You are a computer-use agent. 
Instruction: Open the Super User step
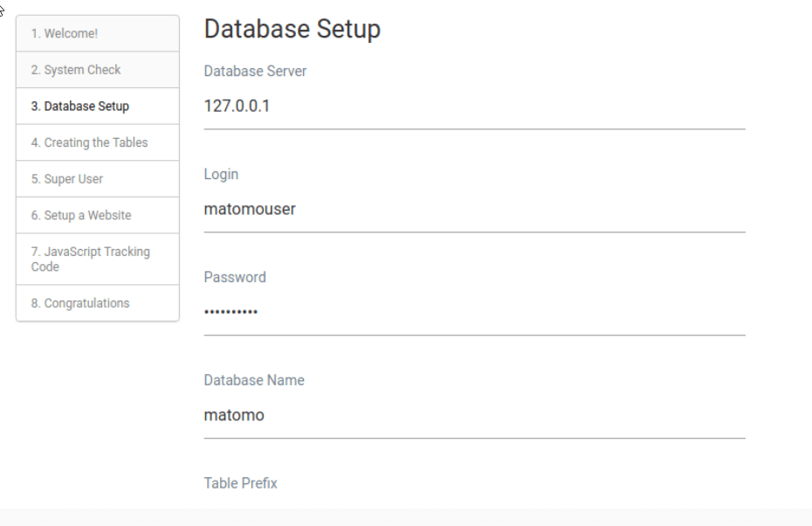click(98, 178)
